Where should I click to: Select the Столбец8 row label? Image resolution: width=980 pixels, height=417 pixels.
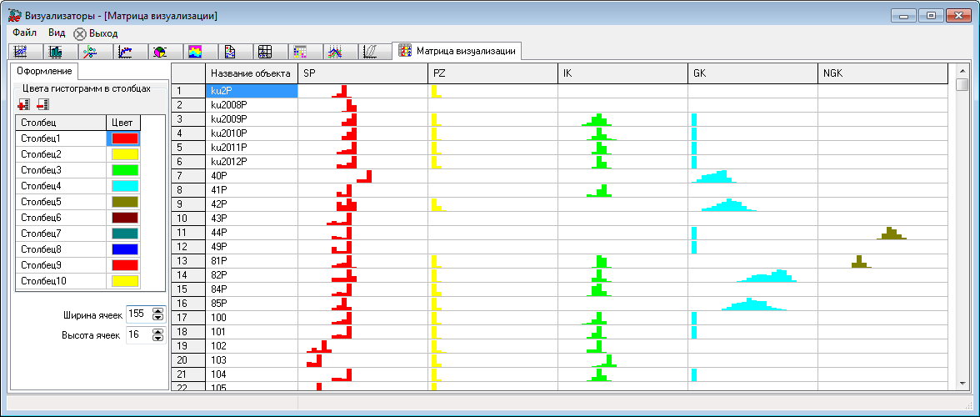(61, 249)
